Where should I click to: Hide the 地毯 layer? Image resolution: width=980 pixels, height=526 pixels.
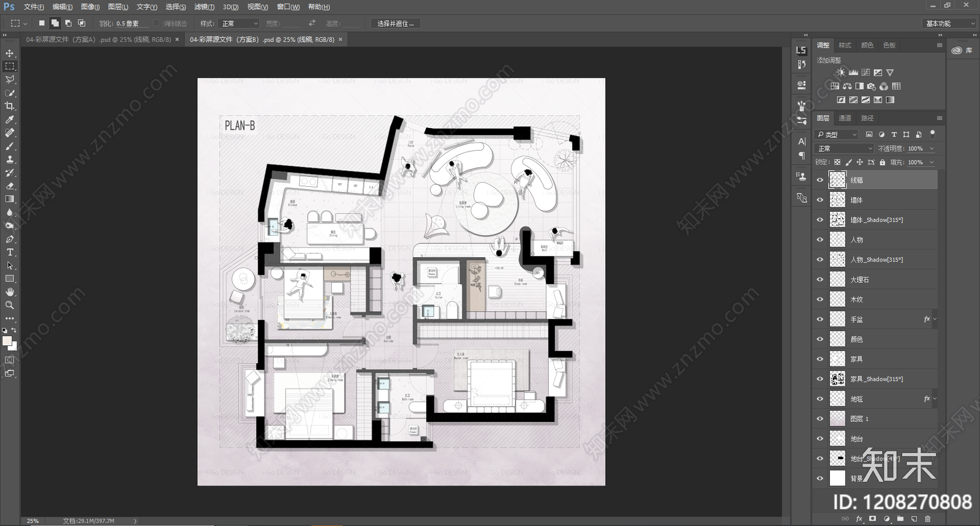pyautogui.click(x=820, y=399)
